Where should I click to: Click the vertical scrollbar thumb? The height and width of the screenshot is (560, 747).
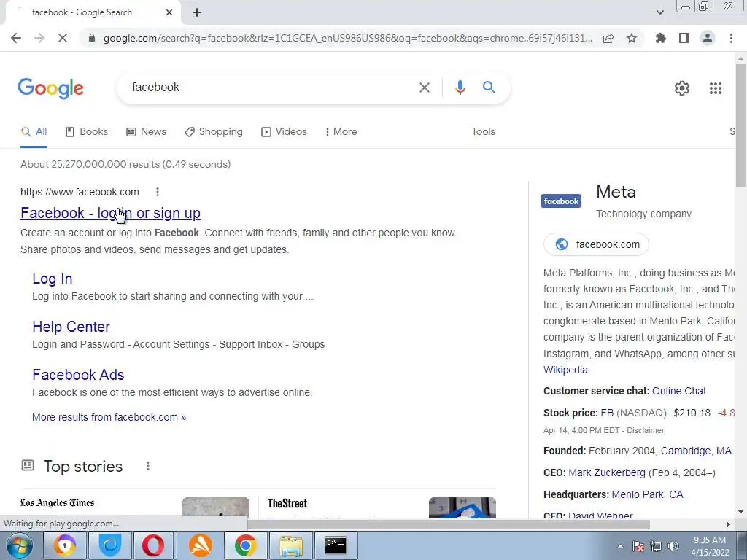(x=740, y=124)
